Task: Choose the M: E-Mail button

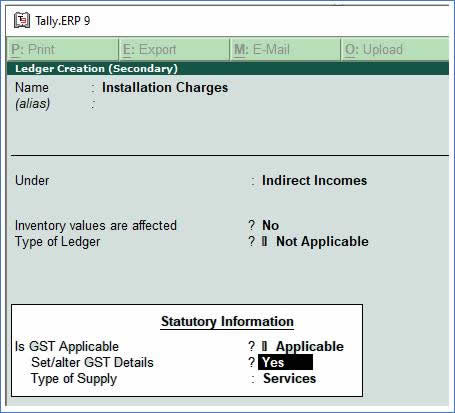Action: 285,50
